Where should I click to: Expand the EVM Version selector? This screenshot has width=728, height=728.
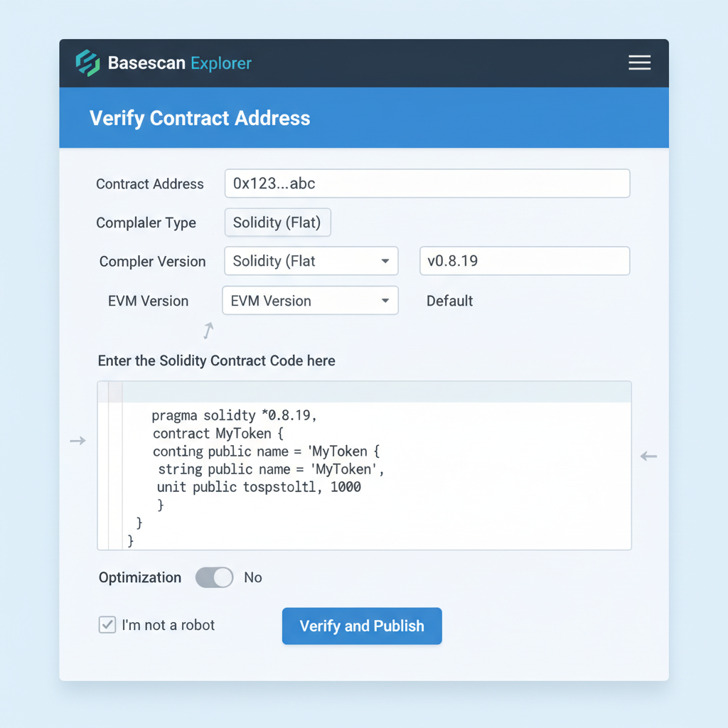(x=310, y=300)
